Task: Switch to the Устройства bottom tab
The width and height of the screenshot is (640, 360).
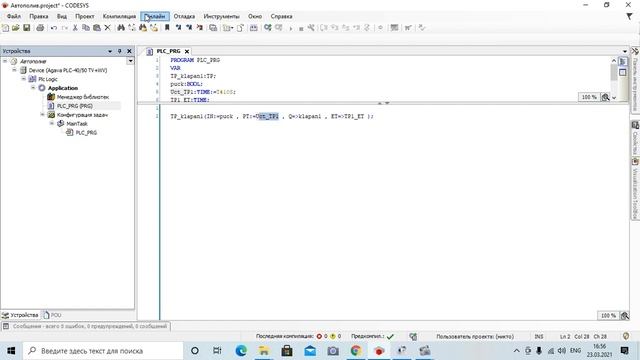Action: 20,315
